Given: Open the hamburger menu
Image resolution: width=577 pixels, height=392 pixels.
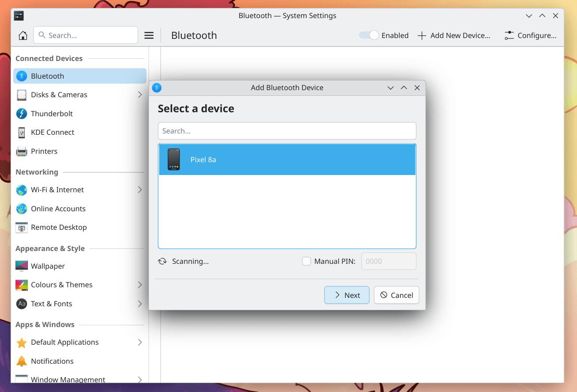Looking at the screenshot, I should 149,35.
